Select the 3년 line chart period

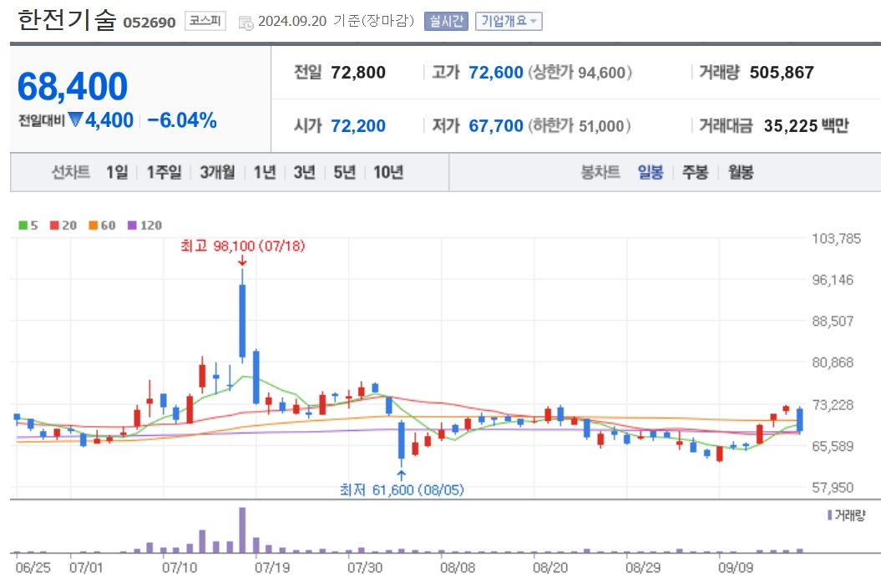(x=305, y=172)
